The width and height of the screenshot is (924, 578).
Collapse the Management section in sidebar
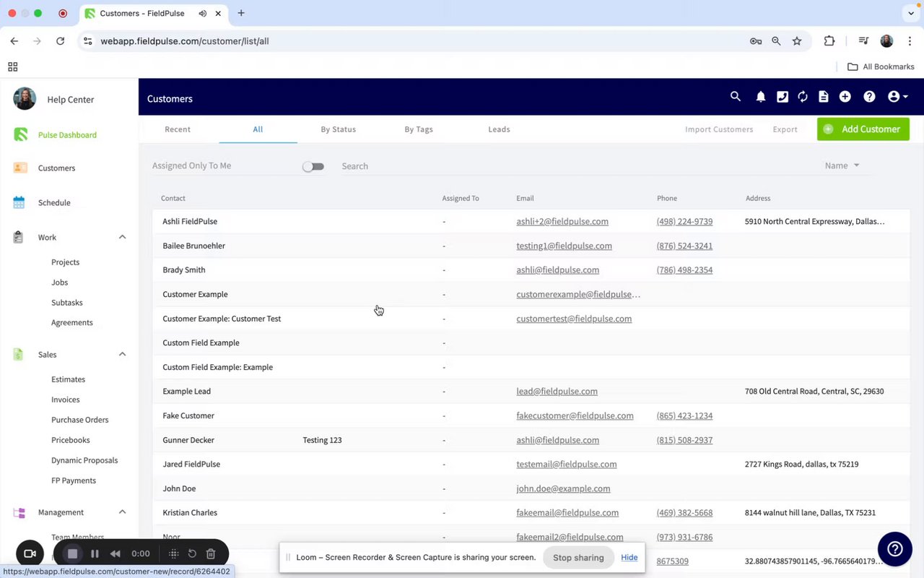122,512
